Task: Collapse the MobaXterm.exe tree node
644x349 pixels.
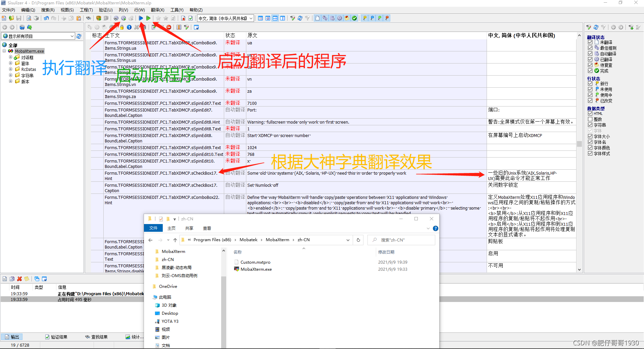Action: pos(4,51)
